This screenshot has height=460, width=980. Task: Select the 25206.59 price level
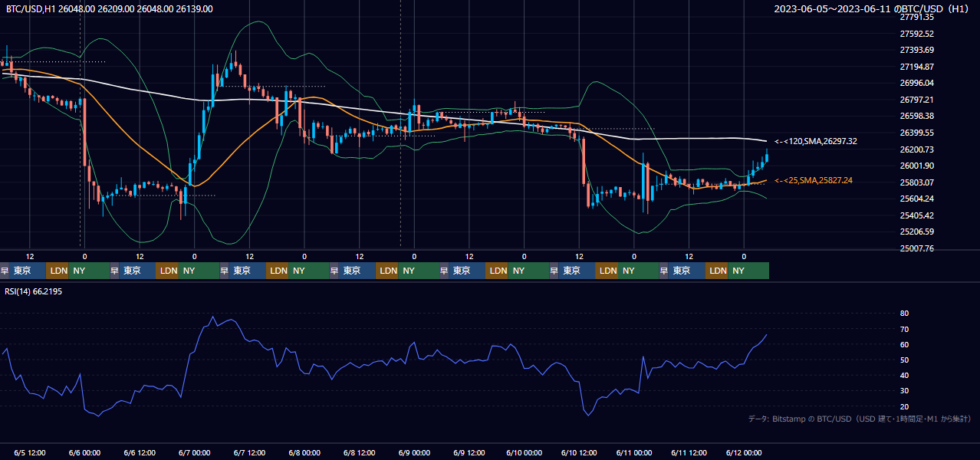pos(916,232)
